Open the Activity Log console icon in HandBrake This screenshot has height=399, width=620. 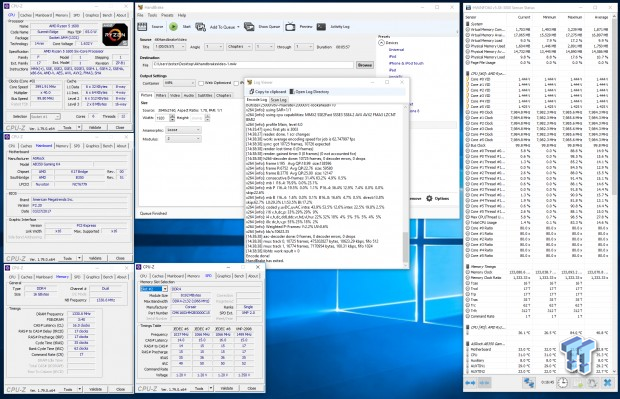tap(321, 26)
